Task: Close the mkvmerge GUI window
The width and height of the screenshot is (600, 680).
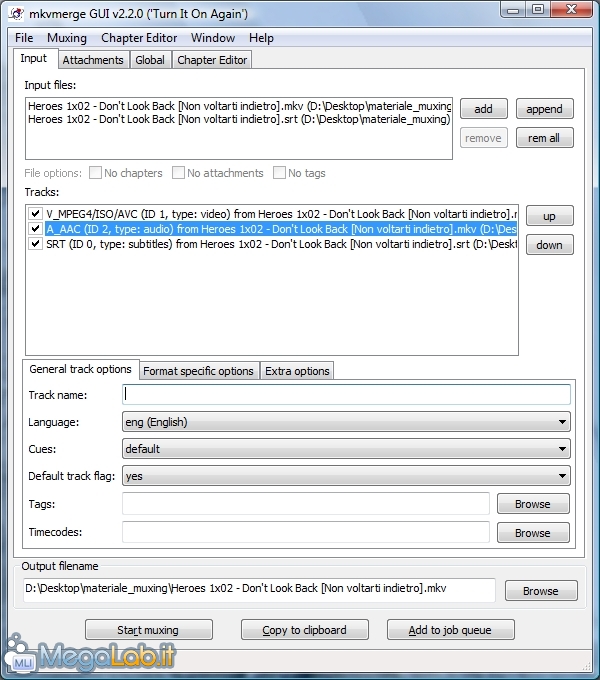Action: coord(571,10)
